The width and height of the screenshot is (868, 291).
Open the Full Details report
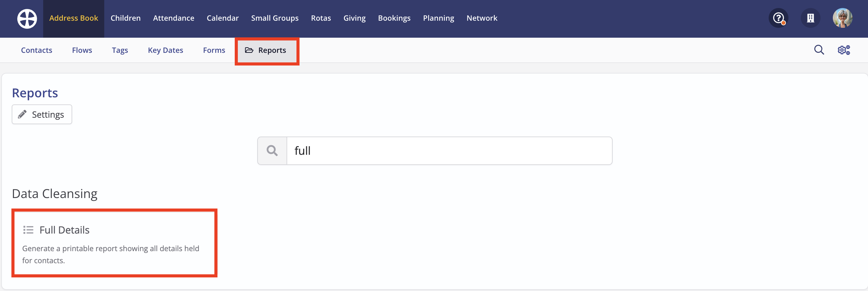tap(114, 243)
